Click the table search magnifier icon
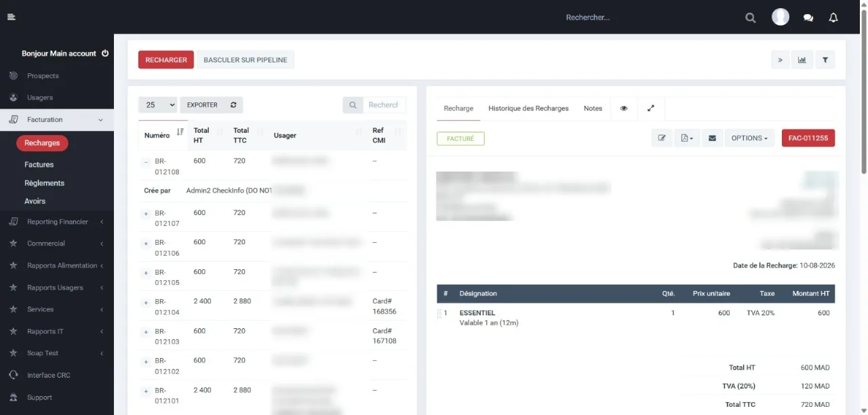 353,105
